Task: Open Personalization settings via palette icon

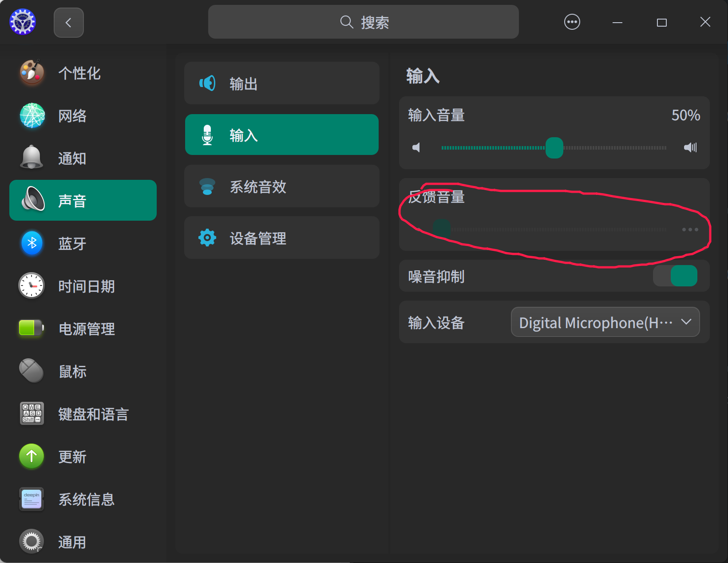Action: (32, 72)
